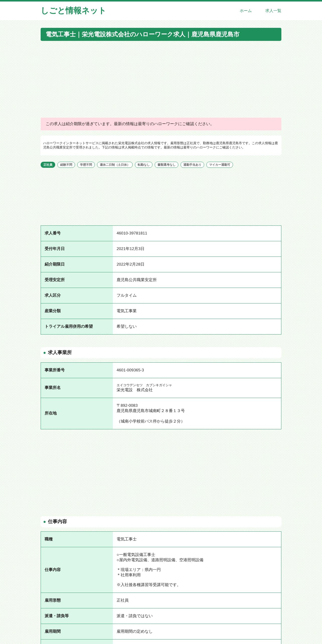Screen dimensions: 322x644
Task: Go to ホーム in the header
Action: coord(246,11)
